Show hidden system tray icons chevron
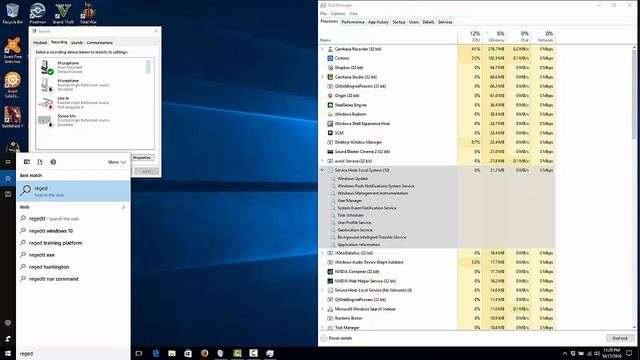This screenshot has width=640, height=360. [565, 353]
